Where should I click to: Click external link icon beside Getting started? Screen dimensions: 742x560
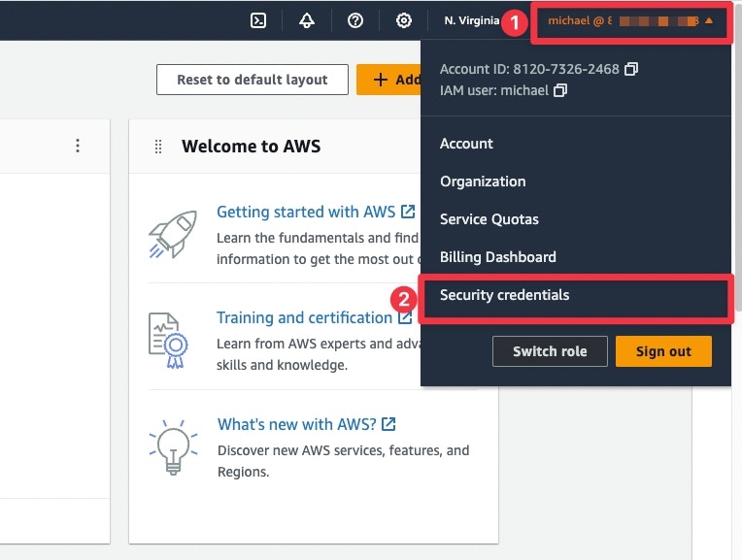pyautogui.click(x=408, y=212)
